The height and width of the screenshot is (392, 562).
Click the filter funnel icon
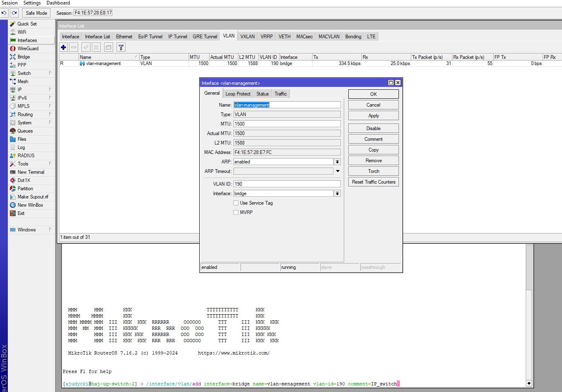pyautogui.click(x=121, y=47)
